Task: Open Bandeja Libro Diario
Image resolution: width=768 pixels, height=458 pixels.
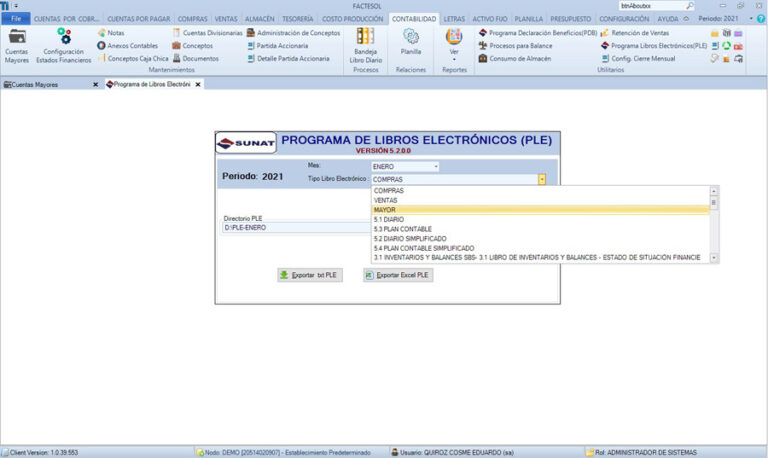Action: pyautogui.click(x=366, y=44)
